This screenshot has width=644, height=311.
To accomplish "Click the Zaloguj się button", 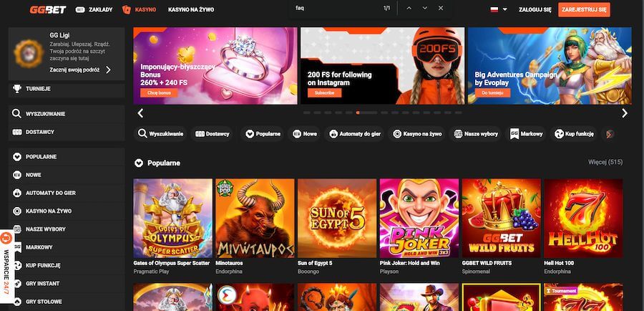I will pos(535,10).
